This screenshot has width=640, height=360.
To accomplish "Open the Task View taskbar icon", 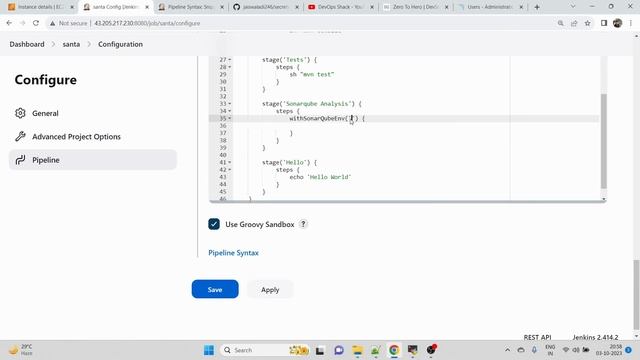I will [x=320, y=350].
